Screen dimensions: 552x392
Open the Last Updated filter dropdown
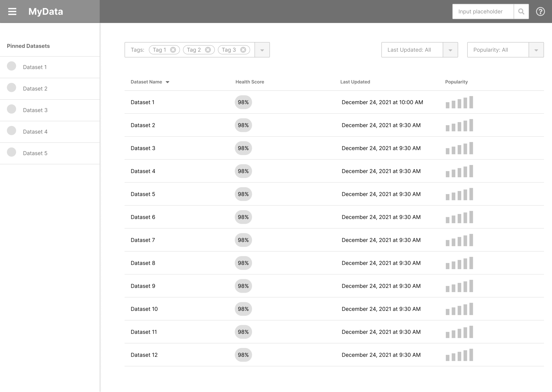(x=450, y=50)
